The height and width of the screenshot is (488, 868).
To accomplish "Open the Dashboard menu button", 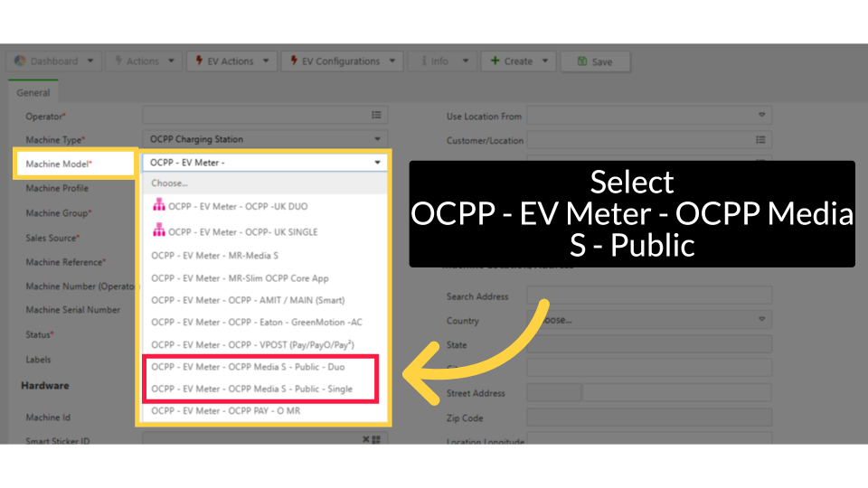I will tap(54, 61).
